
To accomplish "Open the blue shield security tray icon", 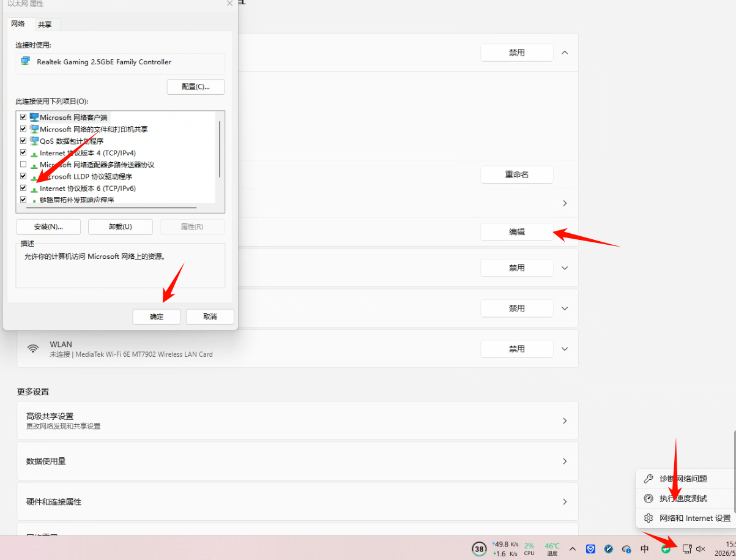I will (x=591, y=549).
